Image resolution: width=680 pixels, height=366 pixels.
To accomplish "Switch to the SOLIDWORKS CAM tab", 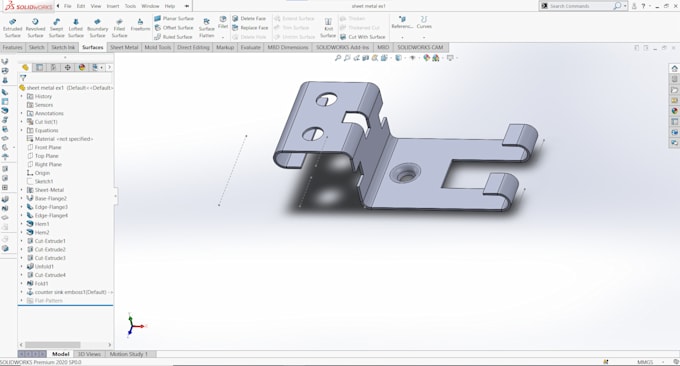I will tap(420, 47).
